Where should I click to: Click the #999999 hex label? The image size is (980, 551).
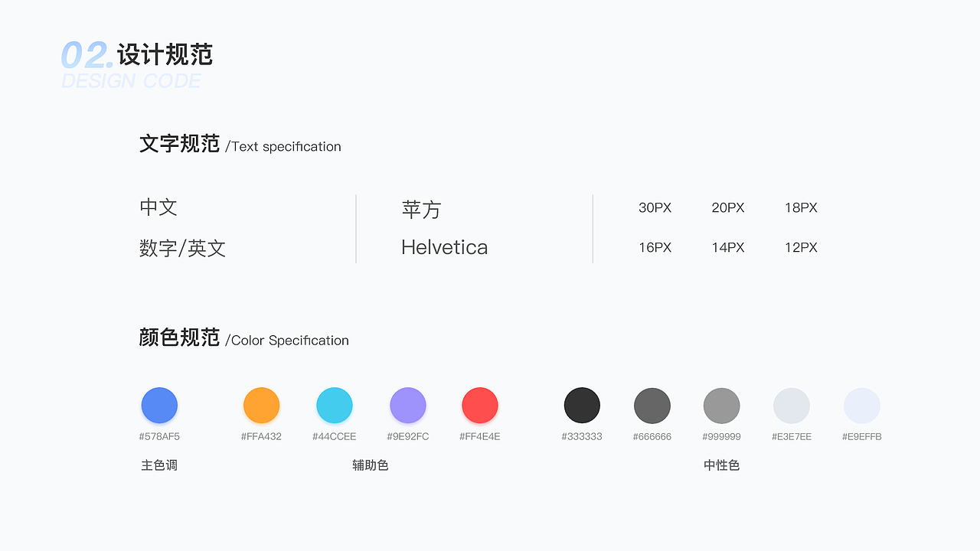(722, 437)
